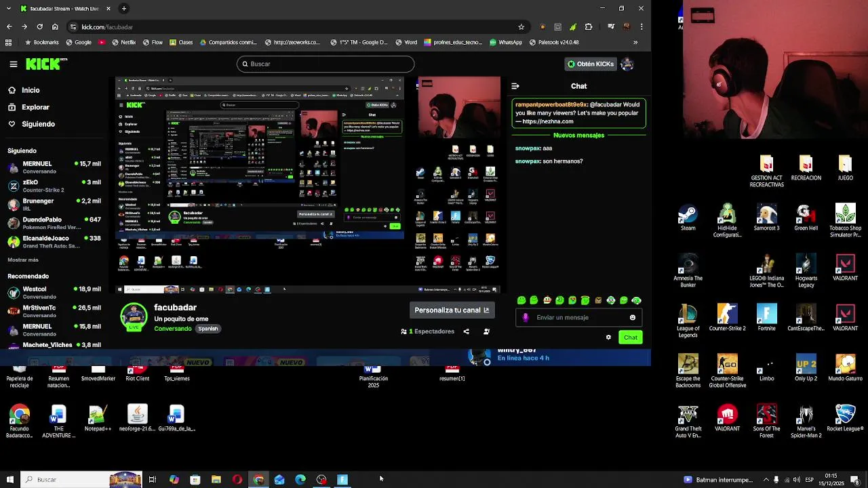Open the Chrome extensions puzzle icon
Viewport: 868px width, 488px height.
tap(588, 27)
